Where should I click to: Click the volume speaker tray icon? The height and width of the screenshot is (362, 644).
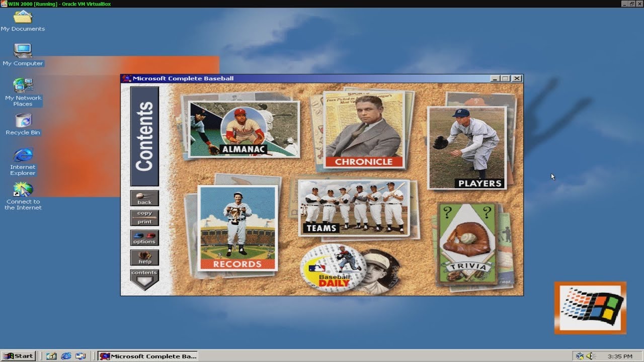591,356
